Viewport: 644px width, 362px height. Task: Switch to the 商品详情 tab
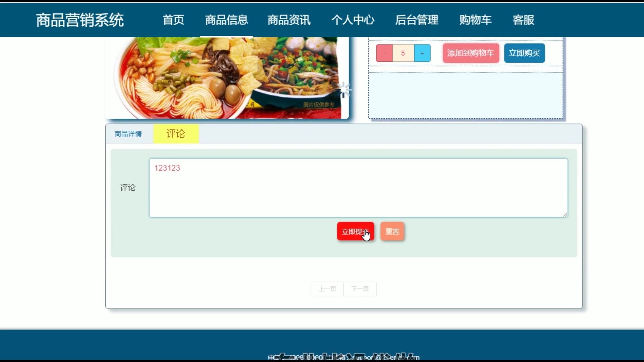pyautogui.click(x=128, y=134)
